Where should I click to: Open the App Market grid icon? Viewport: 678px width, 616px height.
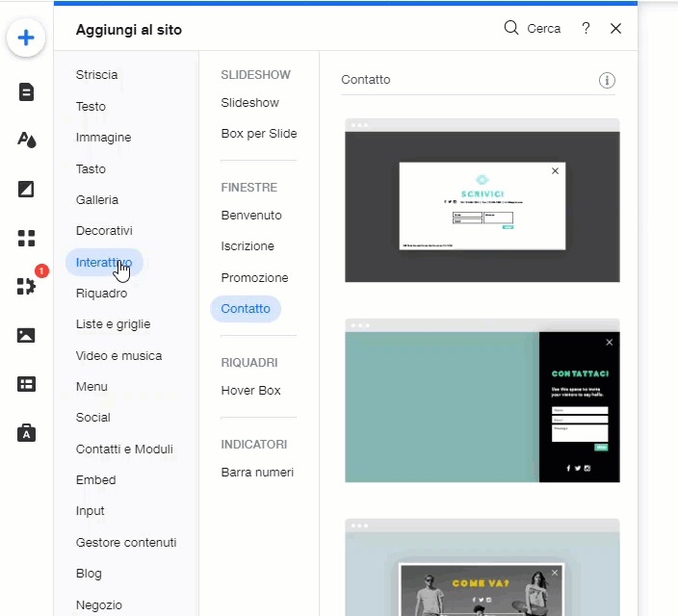point(26,237)
